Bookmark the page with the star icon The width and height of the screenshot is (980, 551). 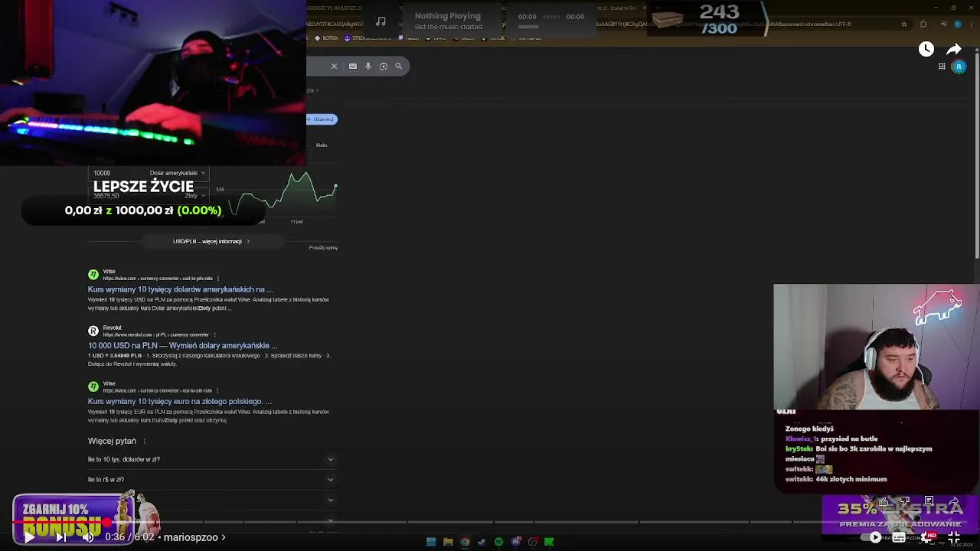click(x=904, y=24)
